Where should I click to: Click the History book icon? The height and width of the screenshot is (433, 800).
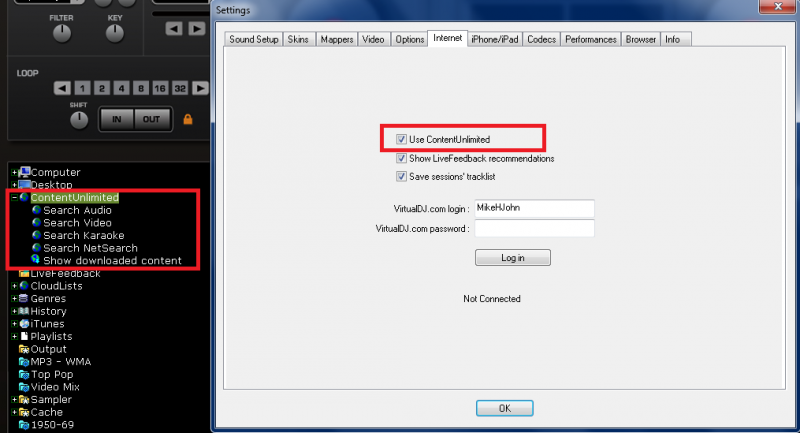pos(23,311)
